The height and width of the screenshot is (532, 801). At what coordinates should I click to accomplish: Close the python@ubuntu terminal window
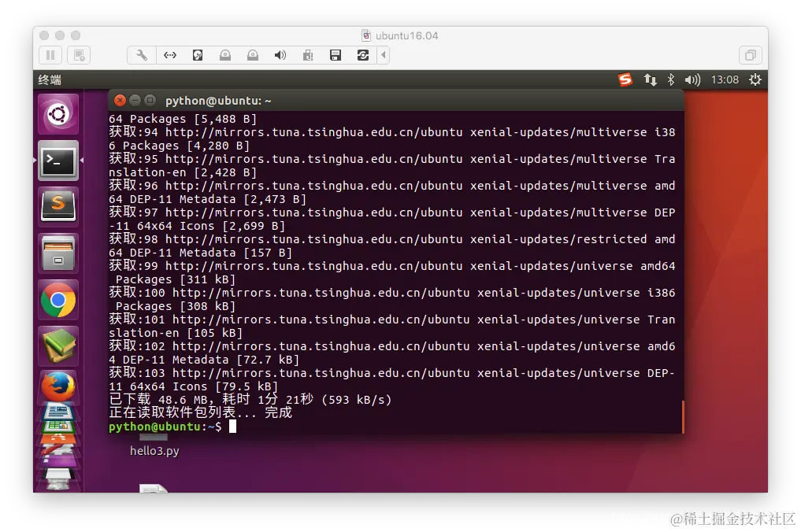[x=120, y=101]
